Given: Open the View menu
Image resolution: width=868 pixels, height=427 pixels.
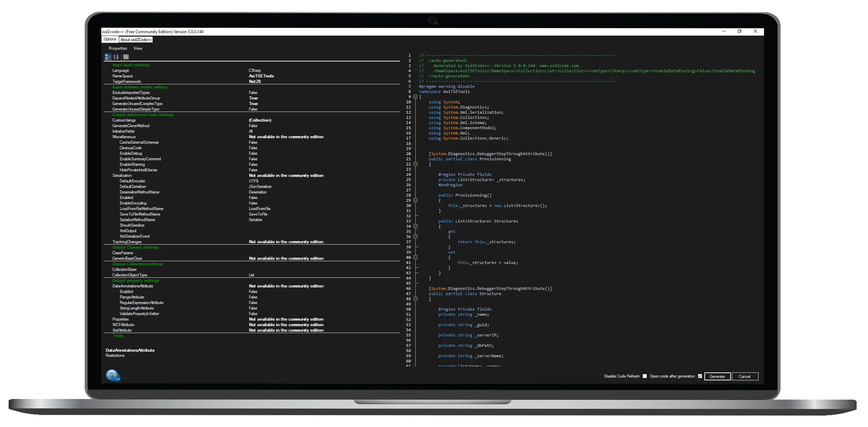Looking at the screenshot, I should pos(138,48).
